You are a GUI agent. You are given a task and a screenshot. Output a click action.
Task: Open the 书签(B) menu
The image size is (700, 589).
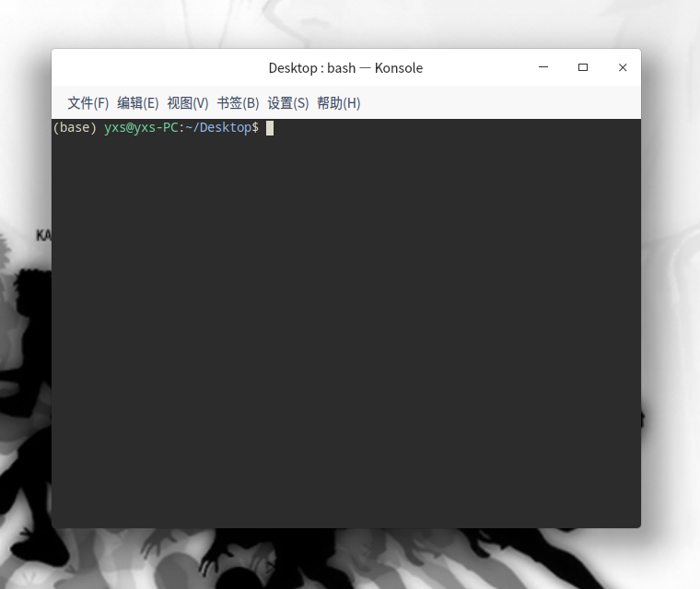238,103
